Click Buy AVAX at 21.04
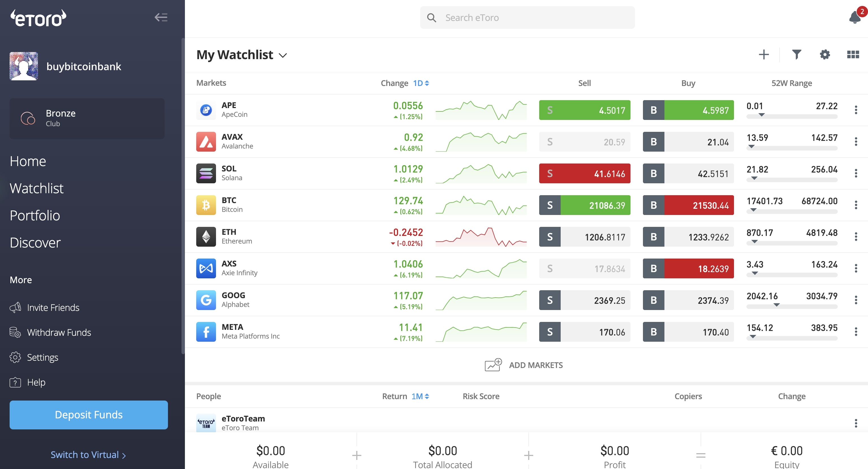This screenshot has width=868, height=469. [x=688, y=142]
